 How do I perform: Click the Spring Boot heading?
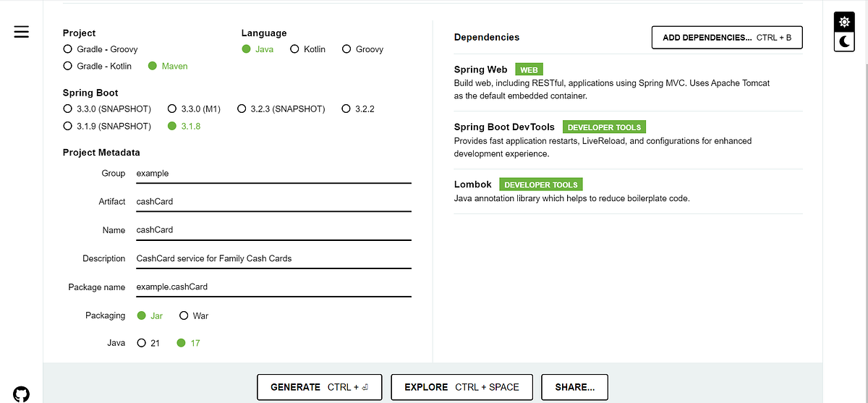click(x=90, y=93)
